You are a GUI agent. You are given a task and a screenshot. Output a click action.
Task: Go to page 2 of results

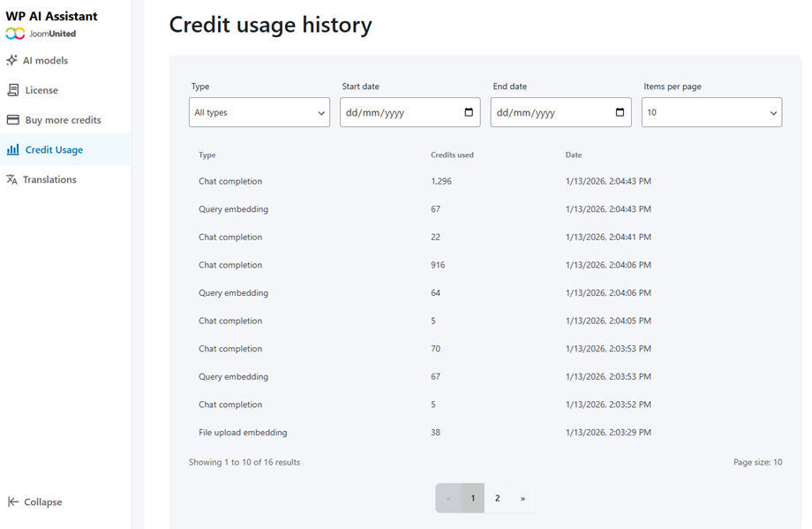[497, 497]
